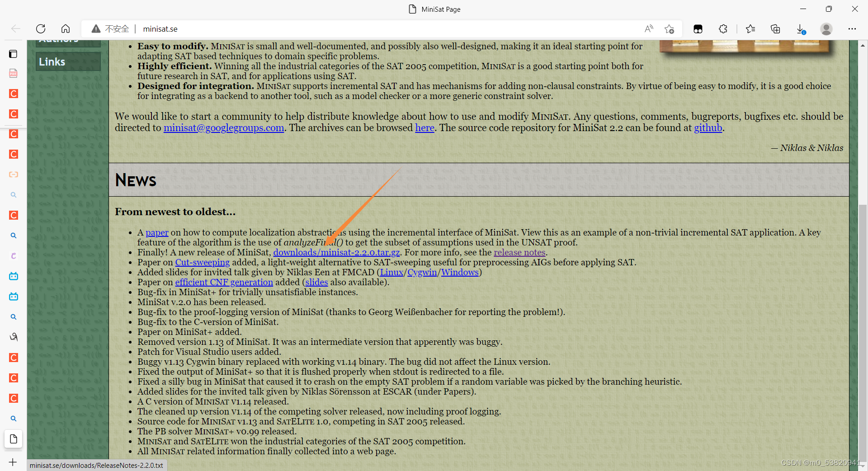Click the vertical scrollbar thumb
Image resolution: width=868 pixels, height=471 pixels.
[x=863, y=332]
